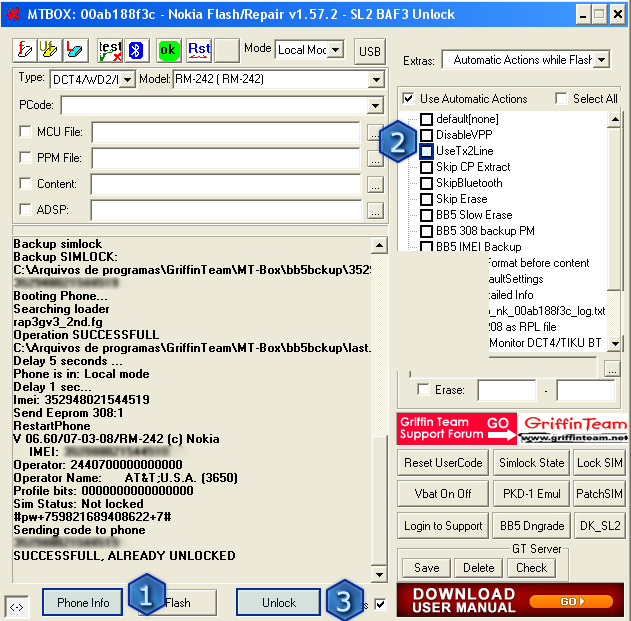
Task: Open the PCode dropdown
Action: (375, 106)
